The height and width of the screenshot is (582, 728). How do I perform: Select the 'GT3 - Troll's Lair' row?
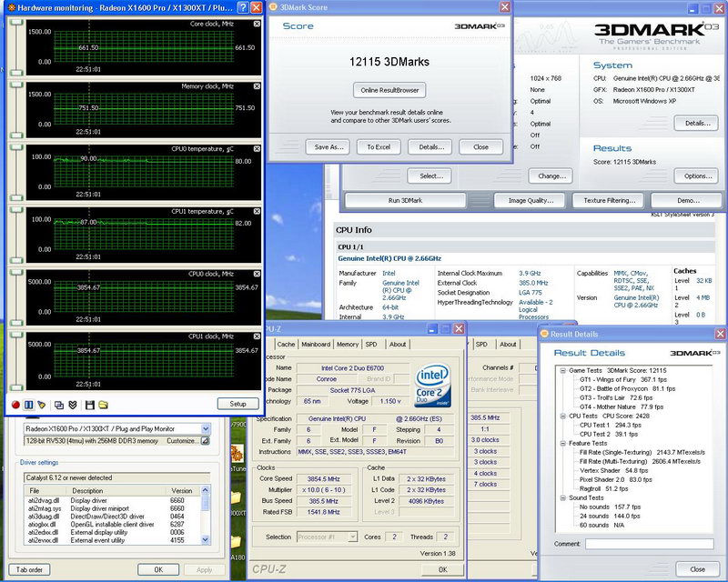pos(616,397)
